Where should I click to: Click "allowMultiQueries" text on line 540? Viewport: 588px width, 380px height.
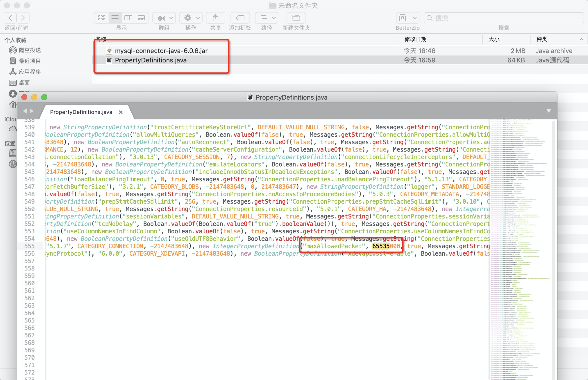pos(166,135)
